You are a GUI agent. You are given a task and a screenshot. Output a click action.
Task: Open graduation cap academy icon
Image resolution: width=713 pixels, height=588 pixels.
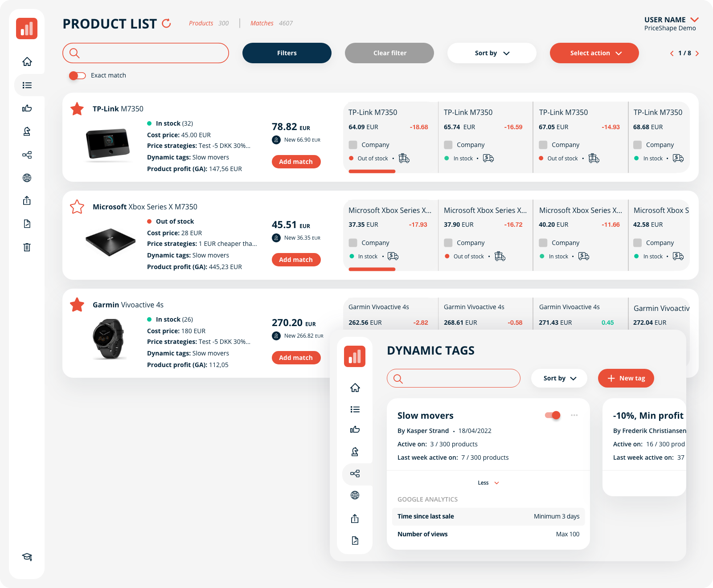(x=27, y=557)
